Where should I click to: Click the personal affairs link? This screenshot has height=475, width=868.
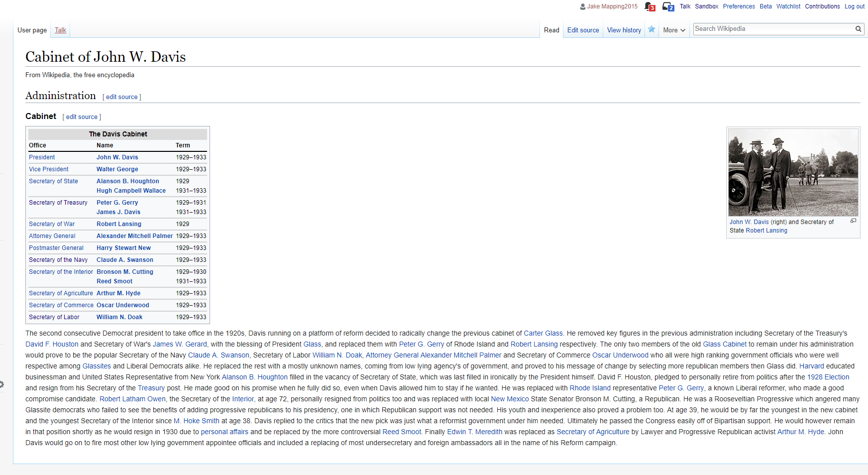pos(224,432)
